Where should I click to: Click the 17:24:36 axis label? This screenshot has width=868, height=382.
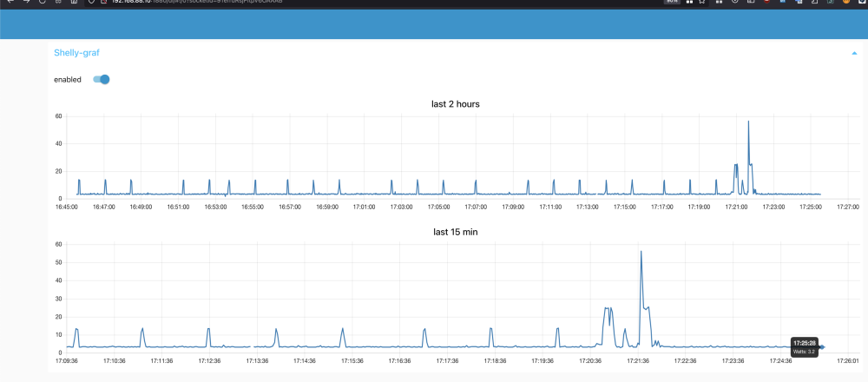(781, 361)
